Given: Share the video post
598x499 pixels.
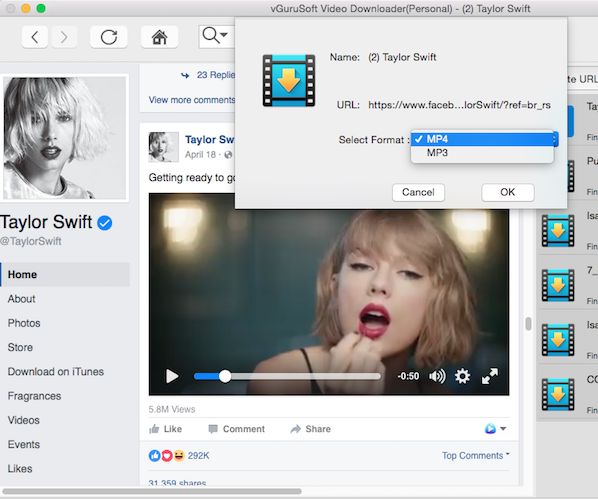Looking at the screenshot, I should pyautogui.click(x=310, y=429).
